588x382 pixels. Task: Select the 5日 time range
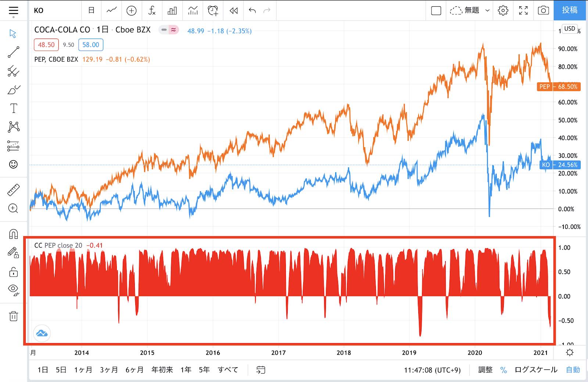tap(61, 370)
